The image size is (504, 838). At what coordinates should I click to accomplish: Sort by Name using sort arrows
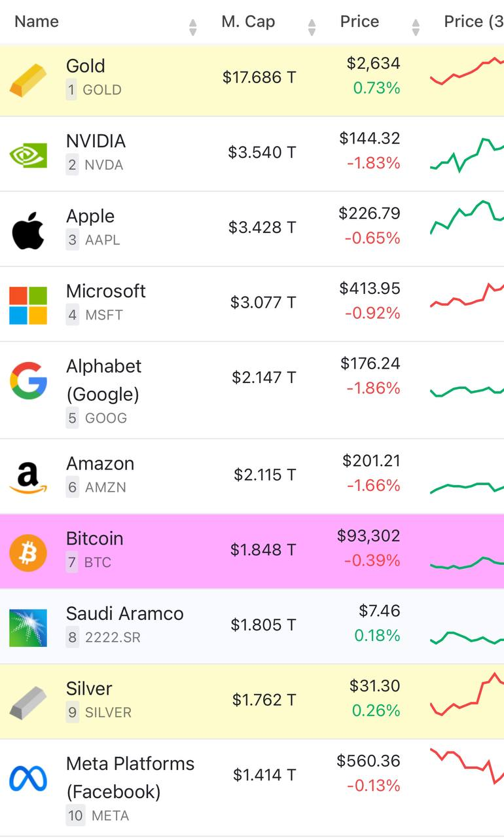coord(192,27)
